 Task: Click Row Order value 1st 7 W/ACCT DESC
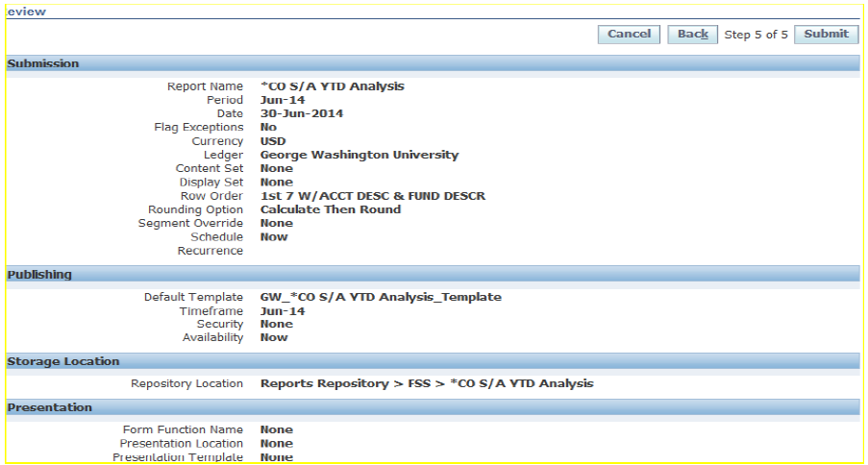[x=373, y=196]
